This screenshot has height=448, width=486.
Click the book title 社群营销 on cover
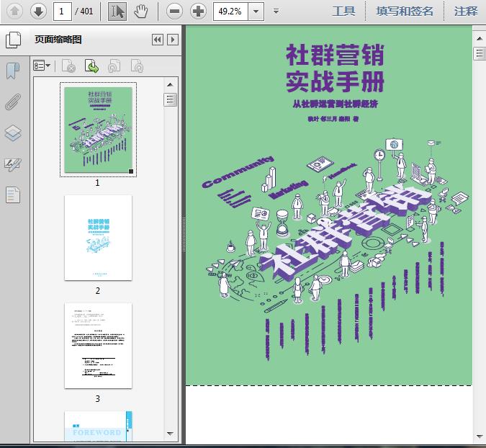tap(335, 55)
